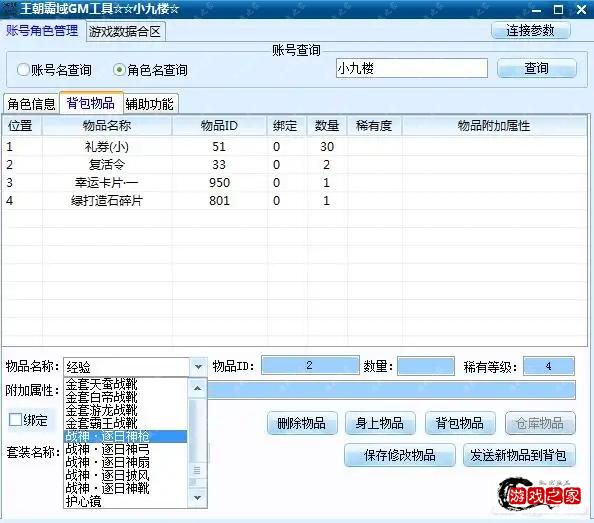
Task: Close the GM tool window
Action: [x=581, y=10]
